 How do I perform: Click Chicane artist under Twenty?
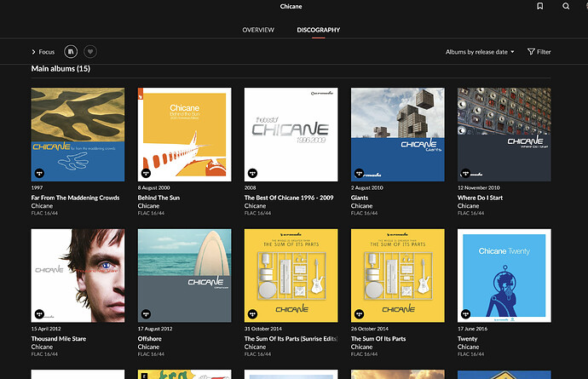coord(469,347)
